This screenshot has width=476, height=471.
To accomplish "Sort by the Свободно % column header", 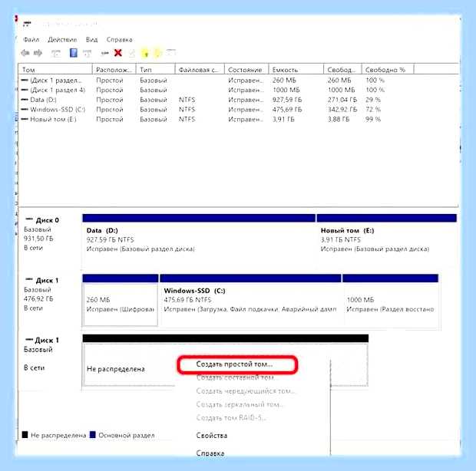I will click(x=388, y=70).
